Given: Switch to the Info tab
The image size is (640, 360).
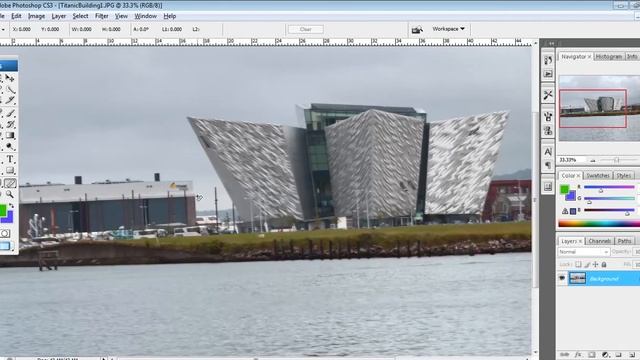Looking at the screenshot, I should click(x=632, y=57).
